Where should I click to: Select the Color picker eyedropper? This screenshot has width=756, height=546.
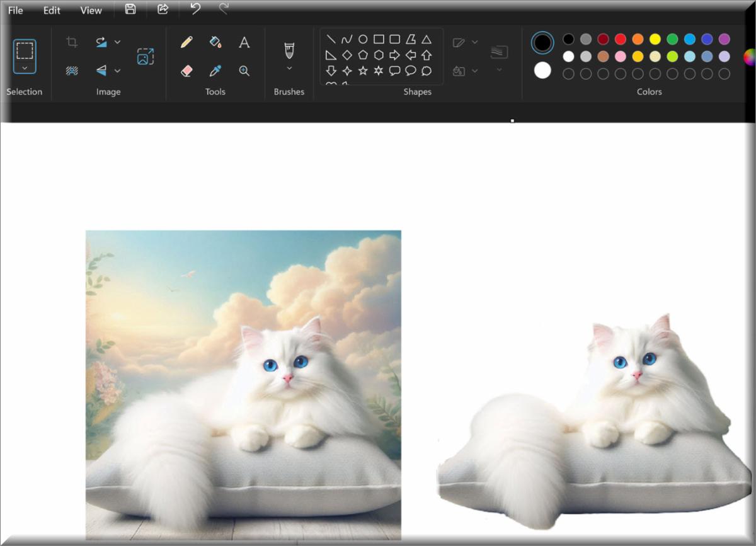click(x=215, y=71)
